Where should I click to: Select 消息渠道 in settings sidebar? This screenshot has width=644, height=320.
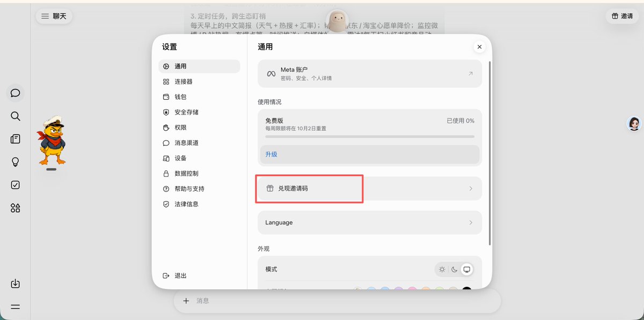tap(199, 143)
